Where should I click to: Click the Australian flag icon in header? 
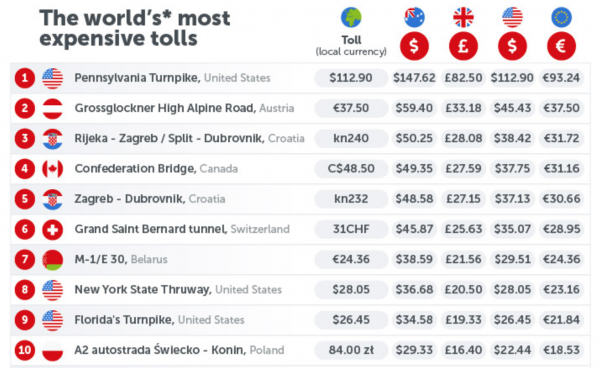414,17
